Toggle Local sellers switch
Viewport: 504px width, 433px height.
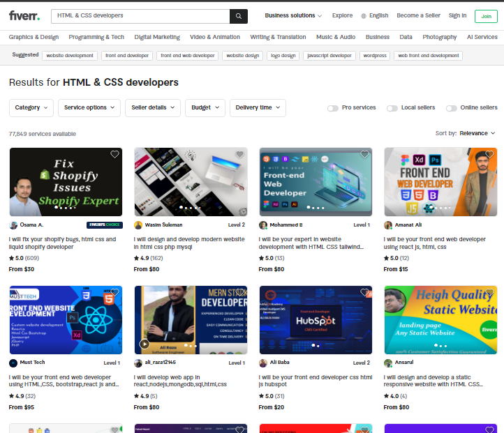[x=392, y=108]
